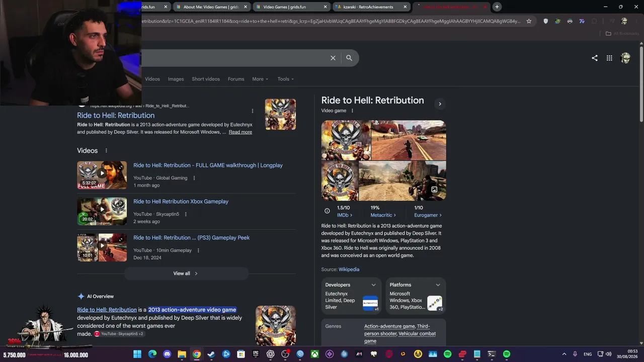Open the Wikipedia source link
The width and height of the screenshot is (644, 362).
coord(349,269)
